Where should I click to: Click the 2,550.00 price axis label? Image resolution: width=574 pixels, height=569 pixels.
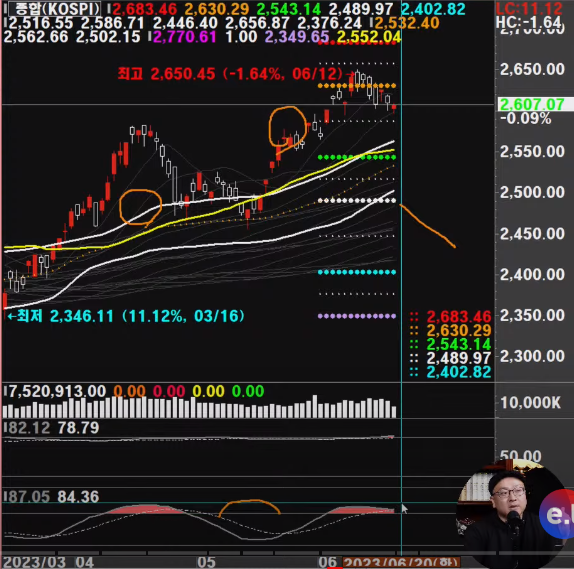pyautogui.click(x=532, y=151)
